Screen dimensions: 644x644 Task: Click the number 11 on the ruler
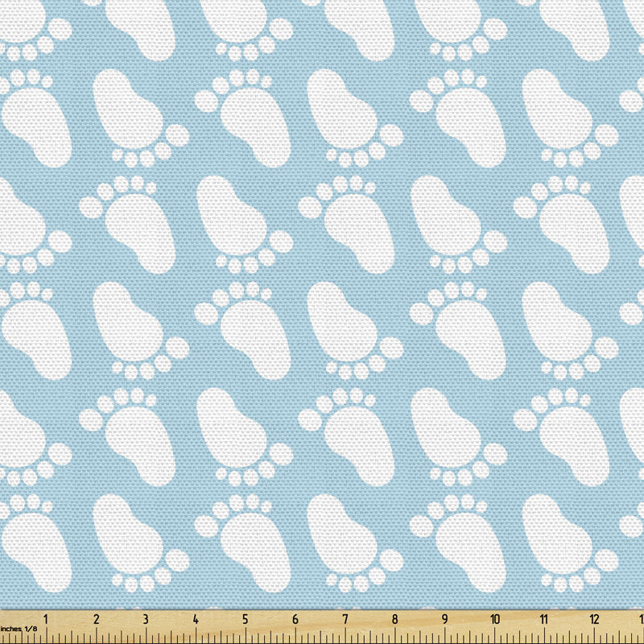tap(544, 619)
